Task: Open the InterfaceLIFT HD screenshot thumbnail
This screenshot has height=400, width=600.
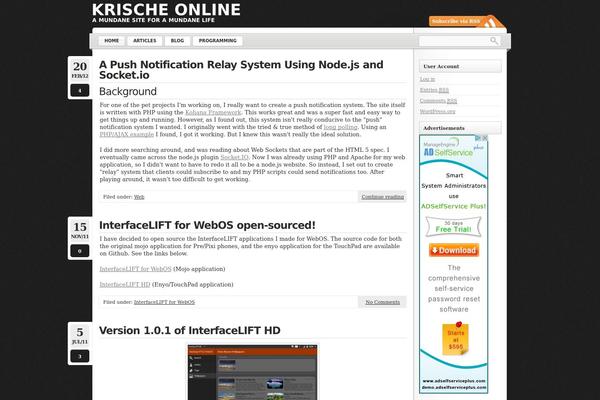Action: tap(253, 372)
